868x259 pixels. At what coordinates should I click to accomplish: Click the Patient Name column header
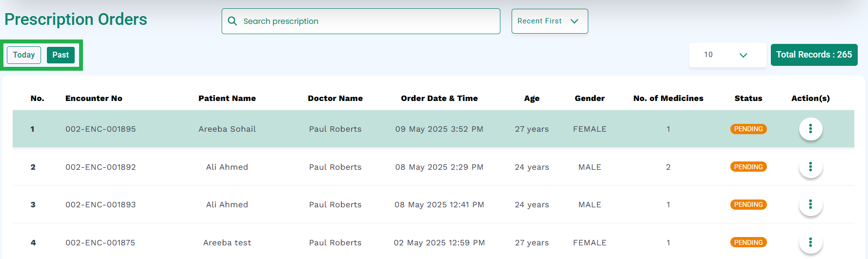pos(227,98)
